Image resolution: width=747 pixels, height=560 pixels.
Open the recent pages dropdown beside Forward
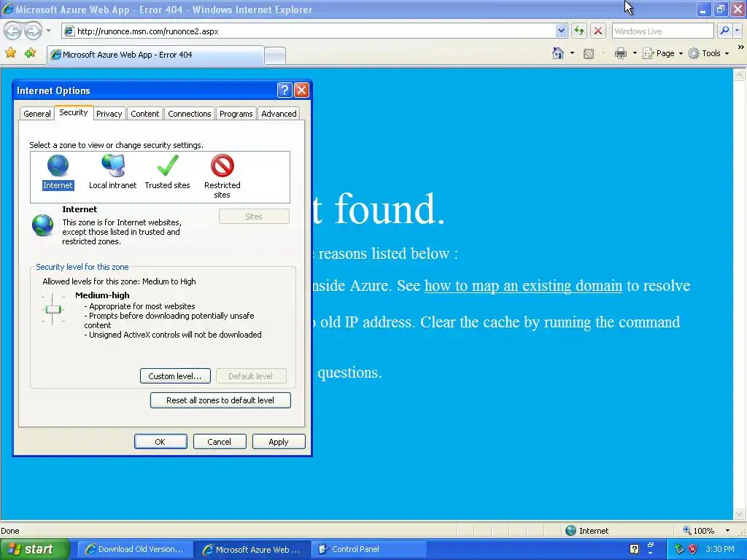tap(49, 31)
